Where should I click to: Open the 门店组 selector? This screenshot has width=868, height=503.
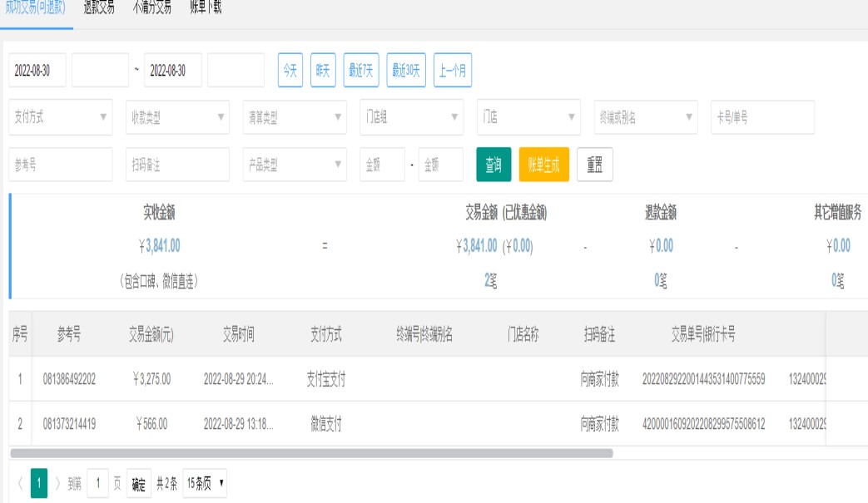click(412, 117)
